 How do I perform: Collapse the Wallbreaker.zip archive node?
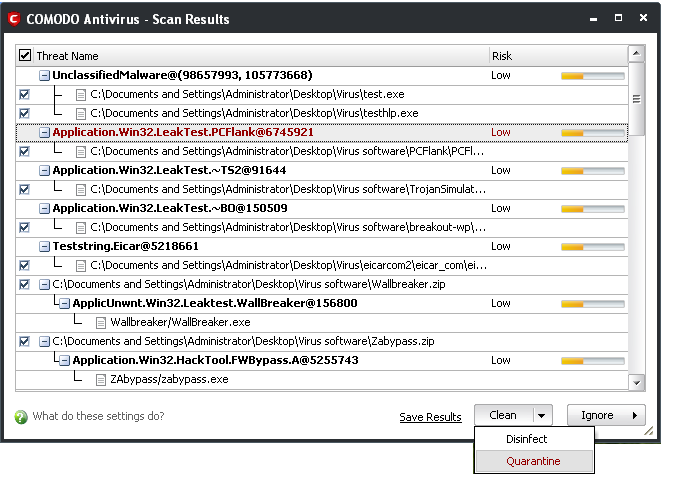(x=44, y=284)
